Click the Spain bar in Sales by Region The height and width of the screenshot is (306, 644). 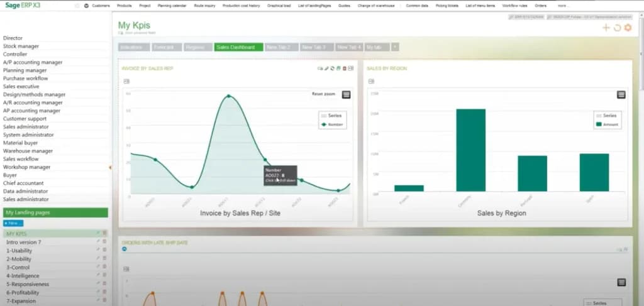[594, 172]
